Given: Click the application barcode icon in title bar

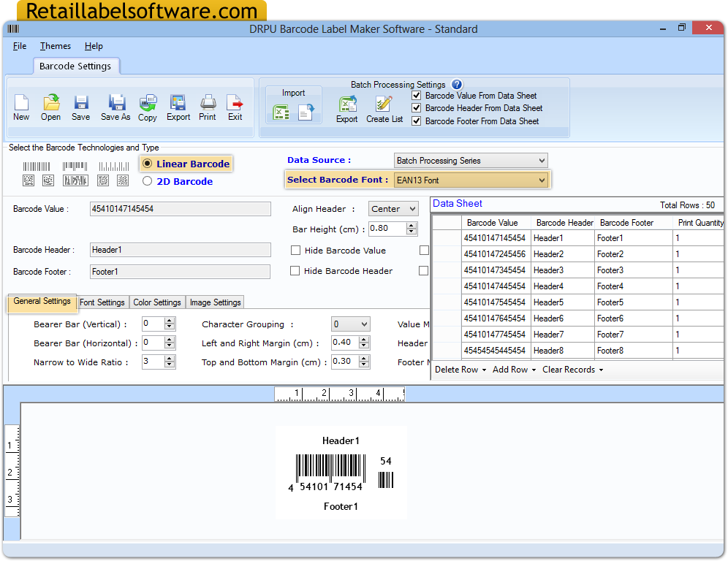Looking at the screenshot, I should 13,28.
